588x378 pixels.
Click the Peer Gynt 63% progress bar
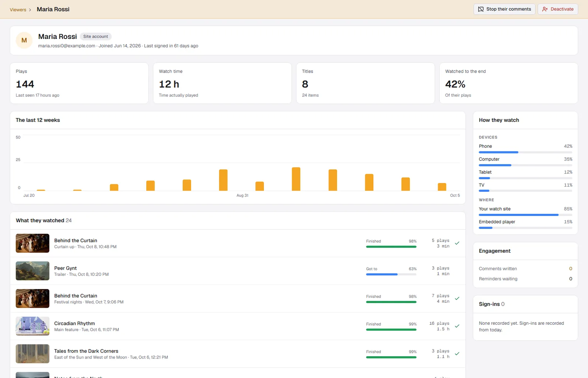(x=391, y=274)
